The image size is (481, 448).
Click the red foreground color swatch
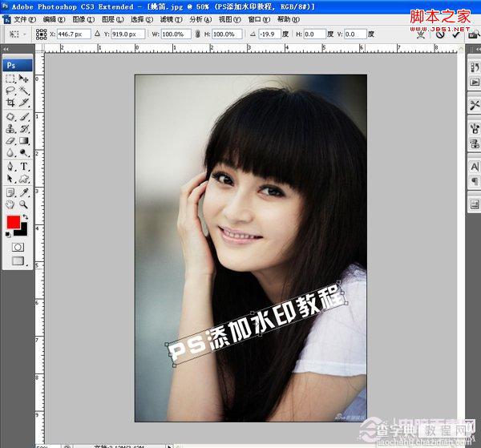point(14,222)
